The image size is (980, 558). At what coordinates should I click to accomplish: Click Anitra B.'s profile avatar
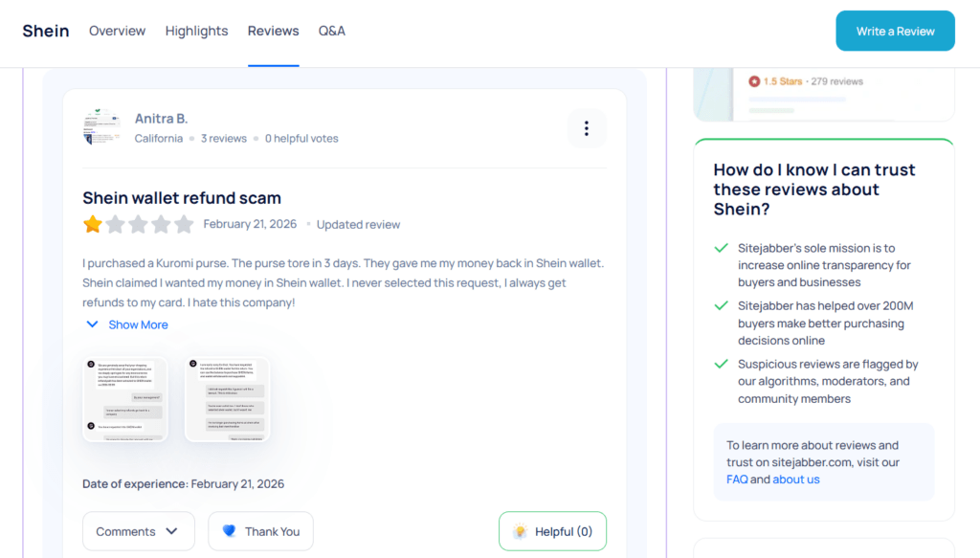pyautogui.click(x=101, y=127)
